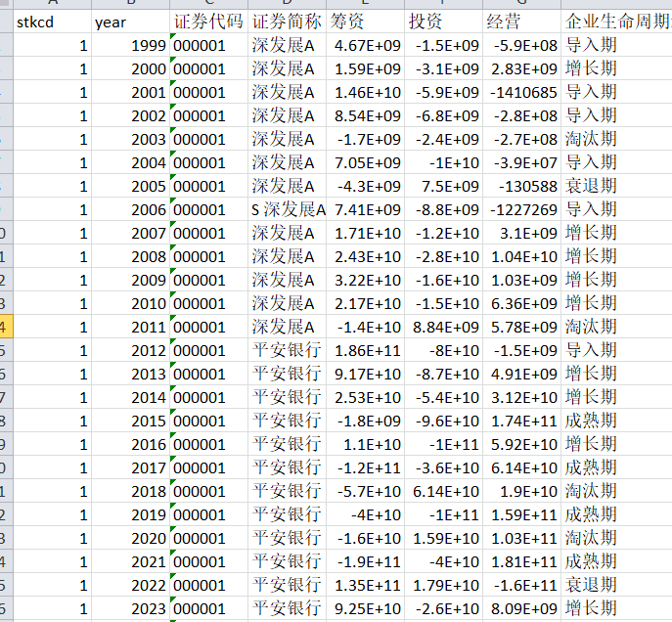
Task: Select the highlighted row header of the 2011 row
Action: pyautogui.click(x=6, y=328)
